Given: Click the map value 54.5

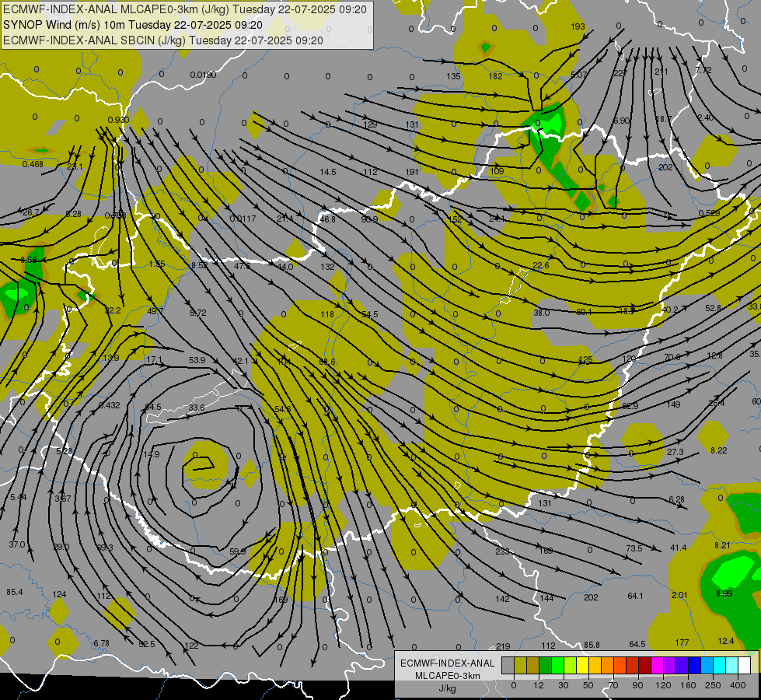Looking at the screenshot, I should coord(370,315).
